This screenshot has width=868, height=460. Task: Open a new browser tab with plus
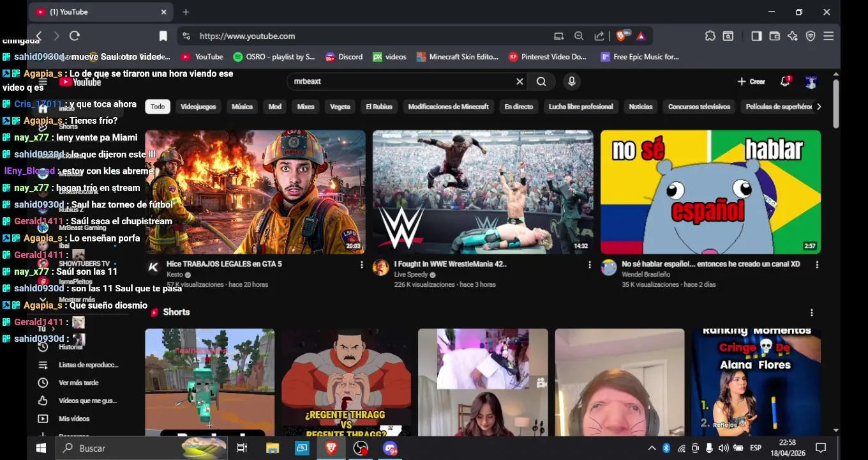click(186, 12)
